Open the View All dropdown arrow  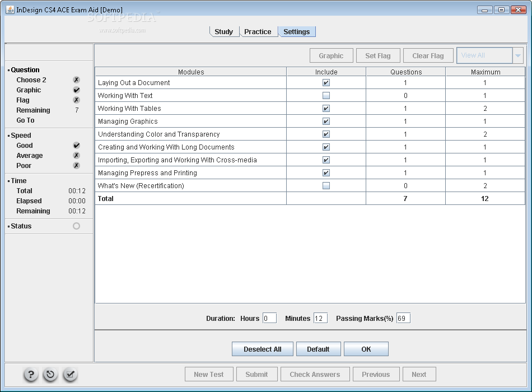coord(518,55)
